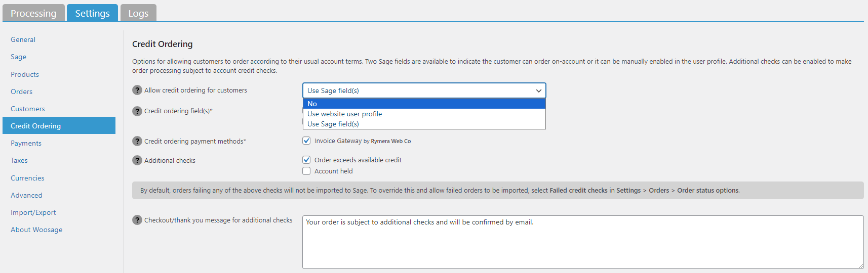The width and height of the screenshot is (868, 273).
Task: Uncheck Order exceeds available credit
Action: (306, 160)
